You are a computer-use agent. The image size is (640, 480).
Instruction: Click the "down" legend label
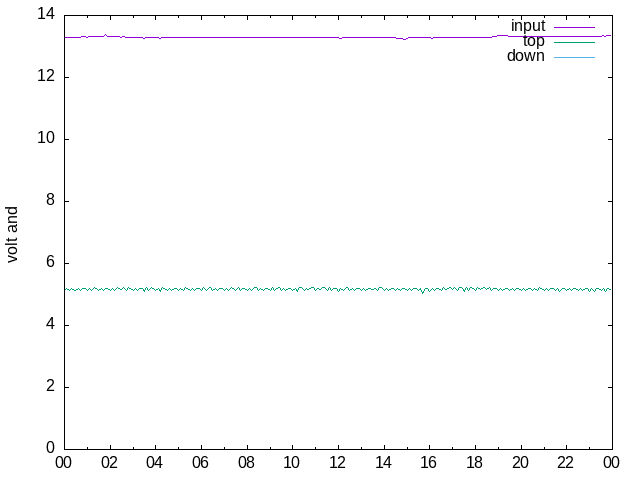click(x=526, y=56)
